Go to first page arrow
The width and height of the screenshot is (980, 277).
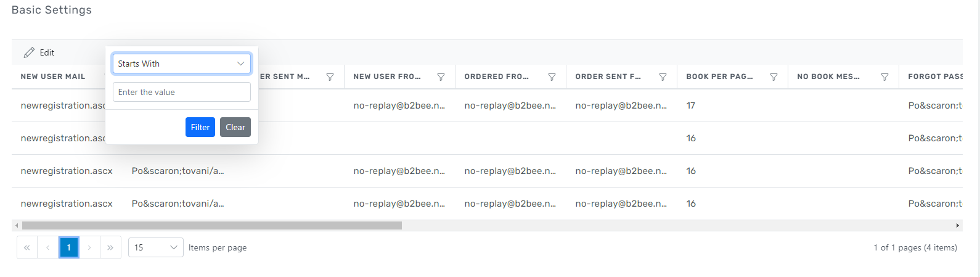(27, 247)
